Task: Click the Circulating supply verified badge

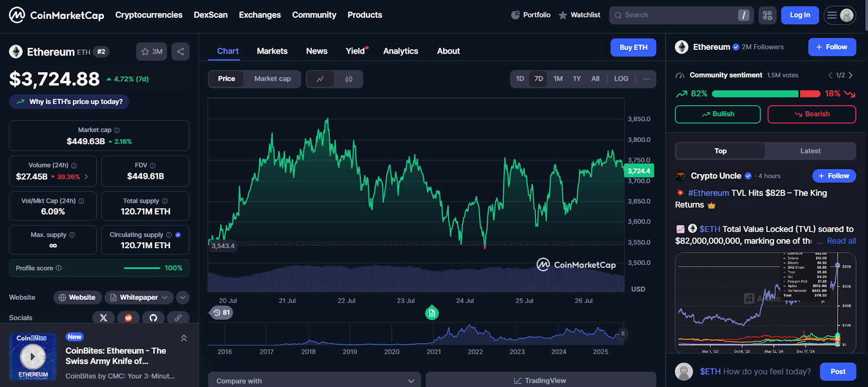Action: pos(178,235)
